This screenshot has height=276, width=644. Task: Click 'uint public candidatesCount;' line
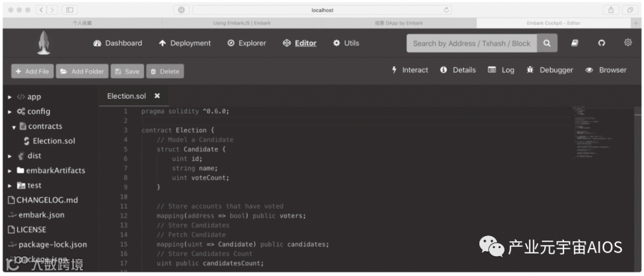pyautogui.click(x=210, y=263)
